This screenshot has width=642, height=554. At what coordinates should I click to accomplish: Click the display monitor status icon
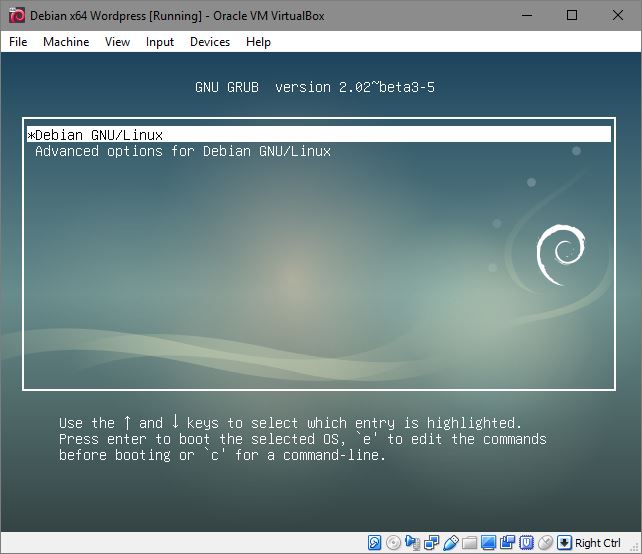488,543
